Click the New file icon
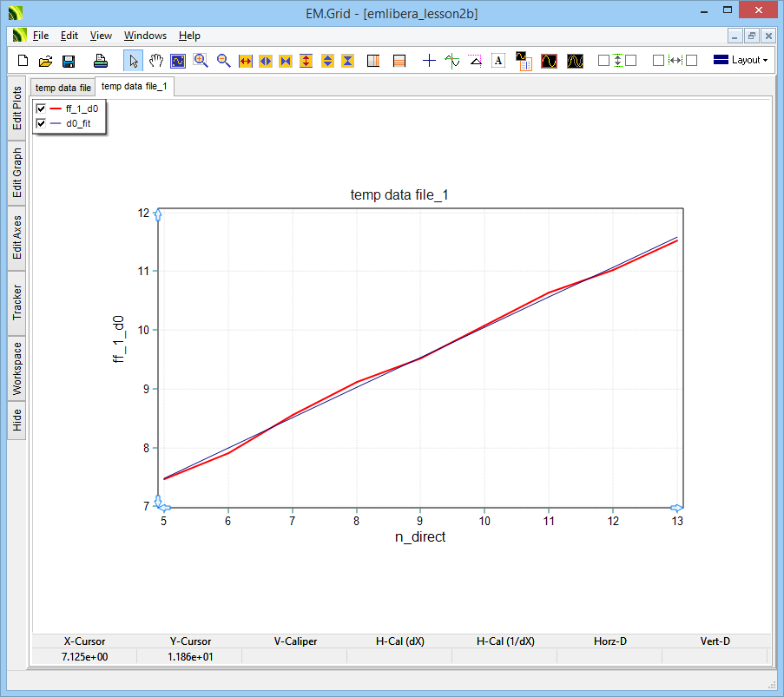The image size is (784, 697). point(23,61)
